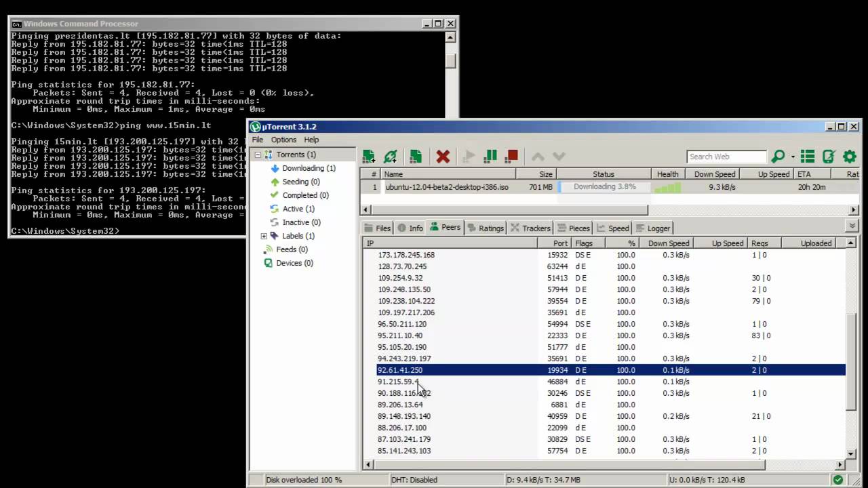
Task: Sort torrents by Size column header
Action: pos(536,174)
